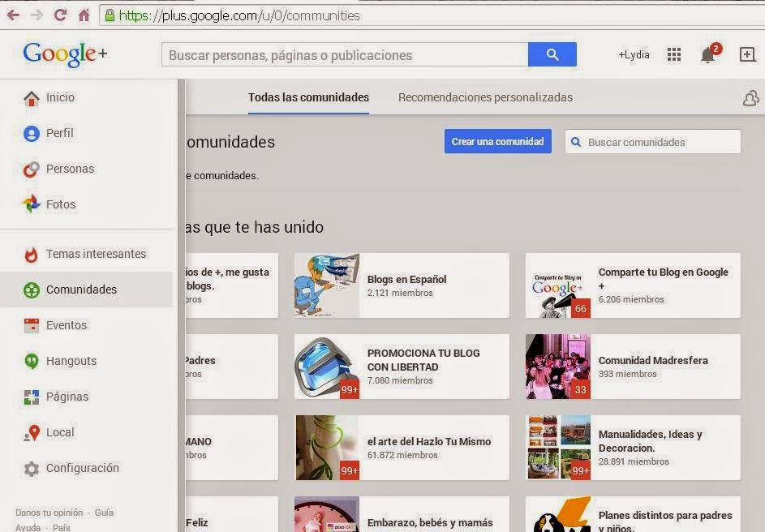Open the notifications bell with badge 2
The height and width of the screenshot is (532, 765).
coord(710,54)
